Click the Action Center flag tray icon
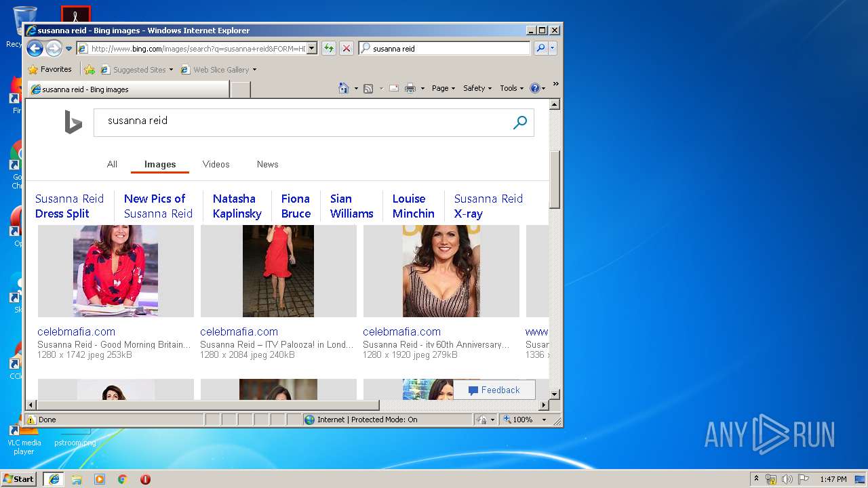The height and width of the screenshot is (488, 868). click(803, 479)
